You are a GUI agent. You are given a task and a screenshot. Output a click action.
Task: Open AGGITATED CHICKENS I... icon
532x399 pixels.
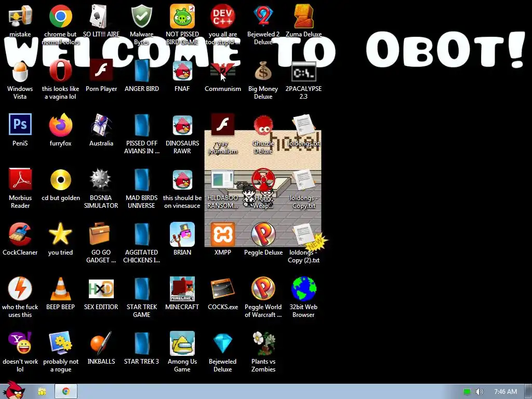(x=141, y=234)
